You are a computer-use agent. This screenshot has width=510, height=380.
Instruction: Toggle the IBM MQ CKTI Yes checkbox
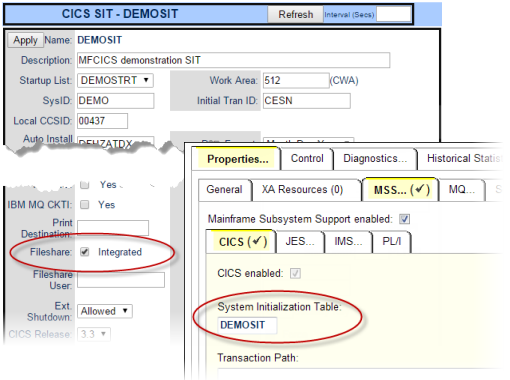click(x=85, y=205)
